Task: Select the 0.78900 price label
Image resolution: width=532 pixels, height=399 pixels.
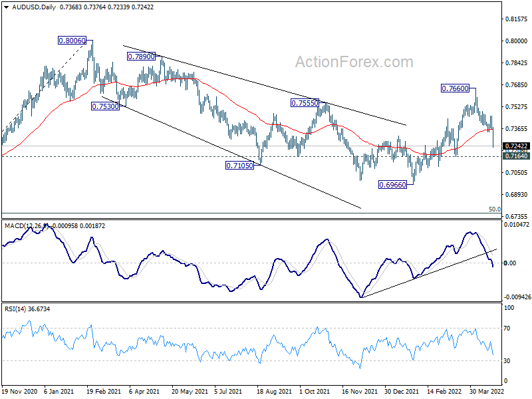Action: click(x=141, y=57)
